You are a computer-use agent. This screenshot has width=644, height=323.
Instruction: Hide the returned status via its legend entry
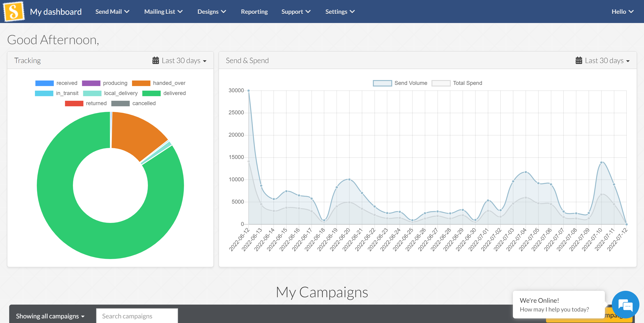tap(96, 103)
